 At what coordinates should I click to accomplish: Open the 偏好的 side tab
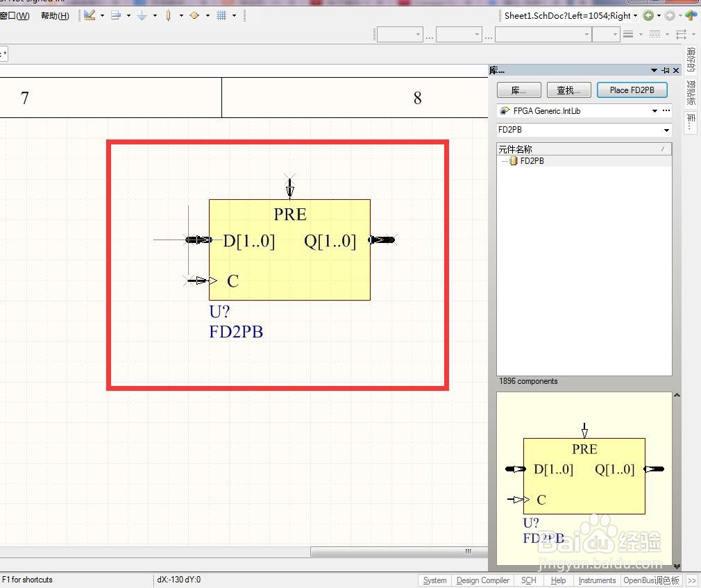[691, 60]
